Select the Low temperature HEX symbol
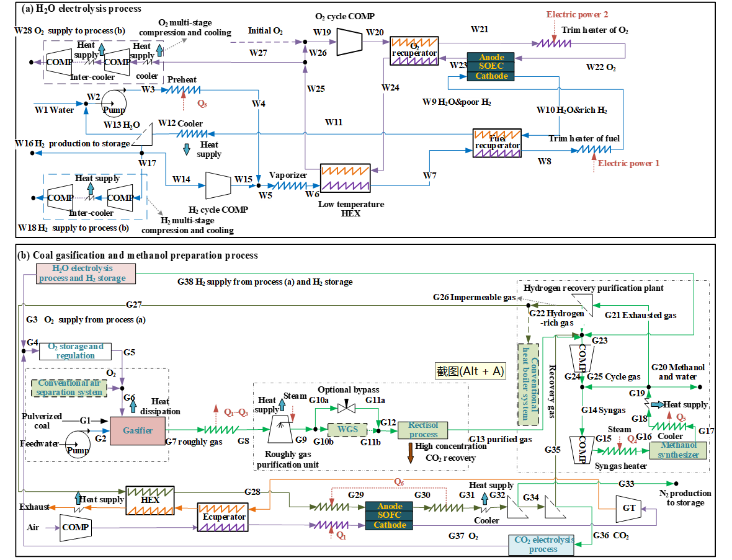Screen dimensions: 732x560 point(345,178)
